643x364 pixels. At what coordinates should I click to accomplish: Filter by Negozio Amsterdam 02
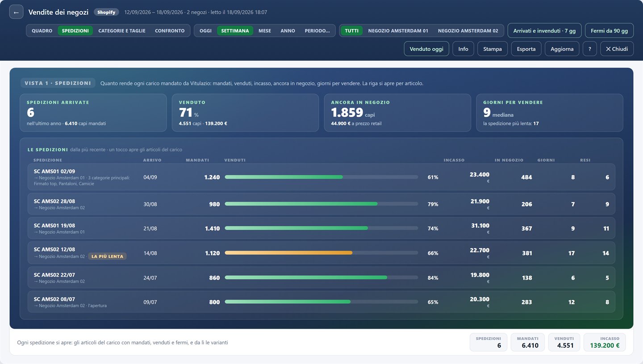(468, 31)
